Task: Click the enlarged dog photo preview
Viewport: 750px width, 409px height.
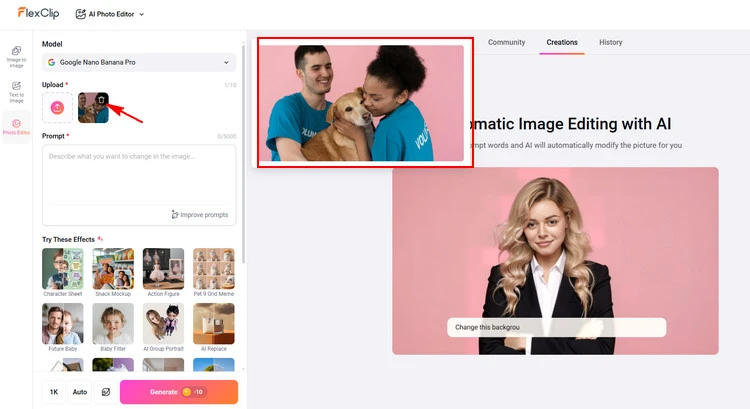Action: pyautogui.click(x=361, y=103)
